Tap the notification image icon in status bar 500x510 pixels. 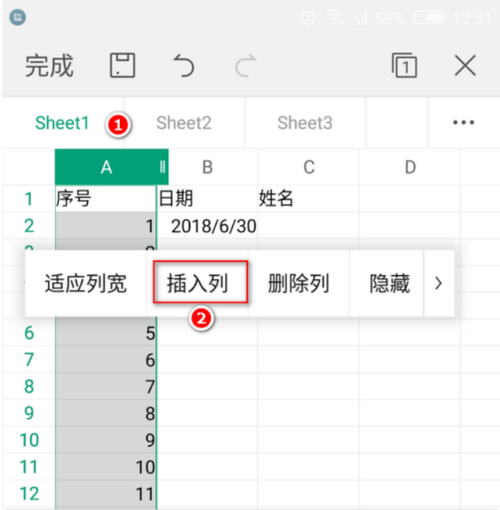point(18,17)
